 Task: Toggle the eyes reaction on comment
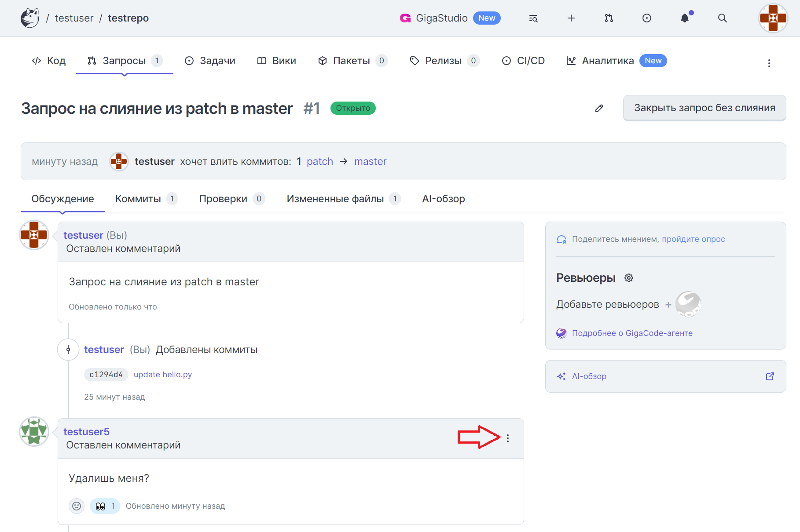pyautogui.click(x=105, y=506)
